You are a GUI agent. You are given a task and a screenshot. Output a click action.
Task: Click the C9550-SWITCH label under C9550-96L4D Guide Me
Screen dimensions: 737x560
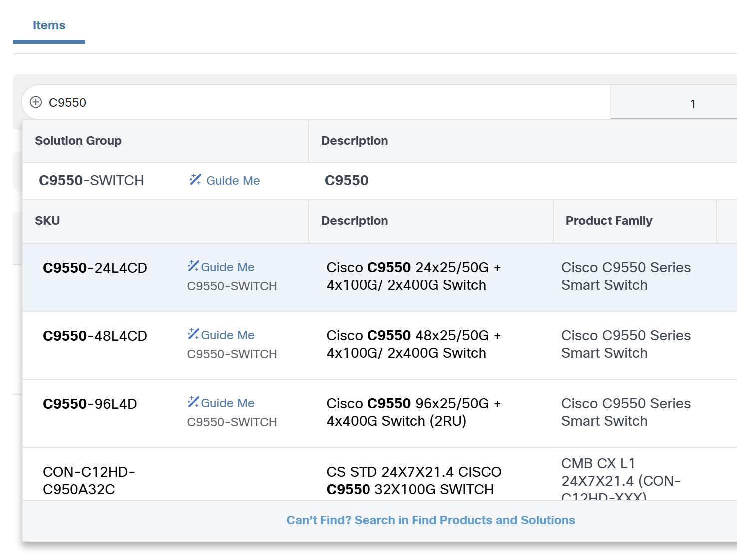pyautogui.click(x=232, y=422)
